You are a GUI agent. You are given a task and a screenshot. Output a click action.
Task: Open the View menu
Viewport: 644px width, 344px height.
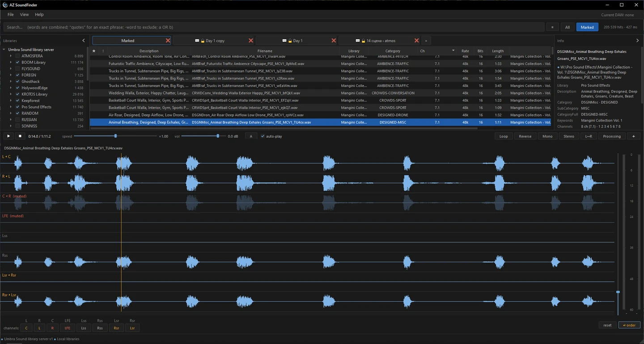point(24,15)
